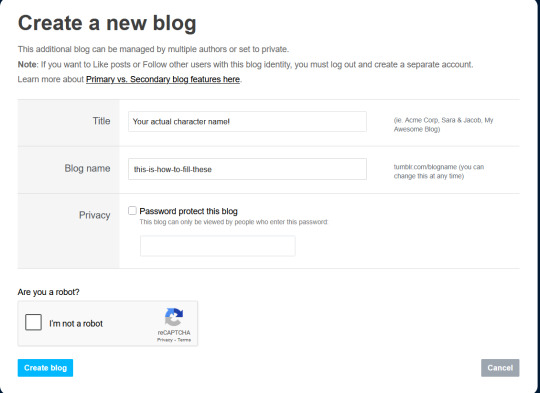Click the Privacy section label
Image resolution: width=540 pixels, height=393 pixels.
(95, 215)
